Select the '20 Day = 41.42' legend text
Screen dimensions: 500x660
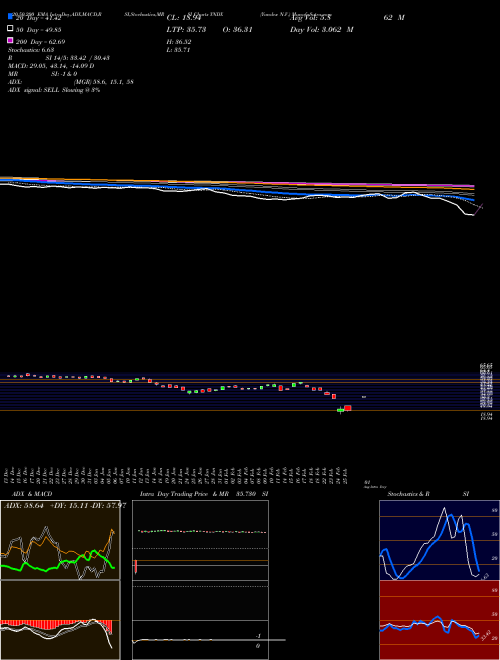point(39,18)
